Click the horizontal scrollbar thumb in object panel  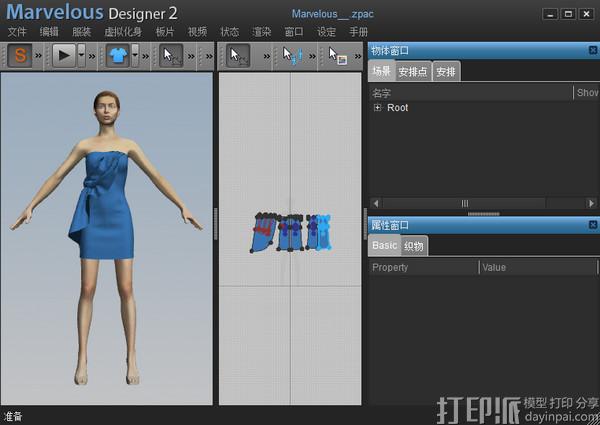[x=464, y=203]
